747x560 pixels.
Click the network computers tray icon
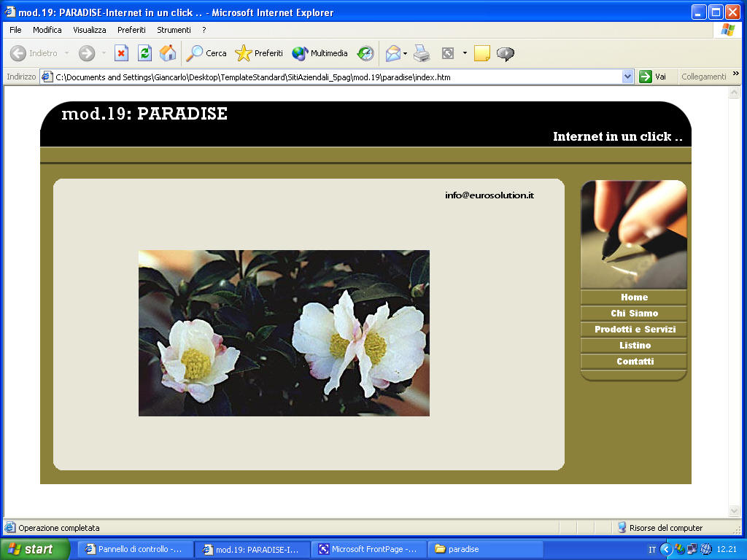pos(692,550)
